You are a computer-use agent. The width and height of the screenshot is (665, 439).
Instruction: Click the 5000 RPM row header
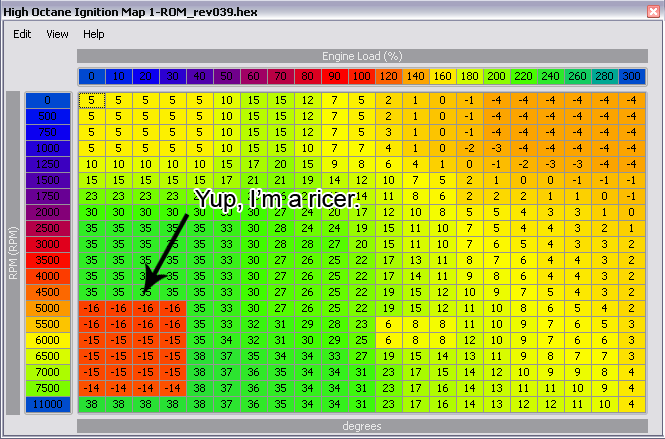[49, 308]
